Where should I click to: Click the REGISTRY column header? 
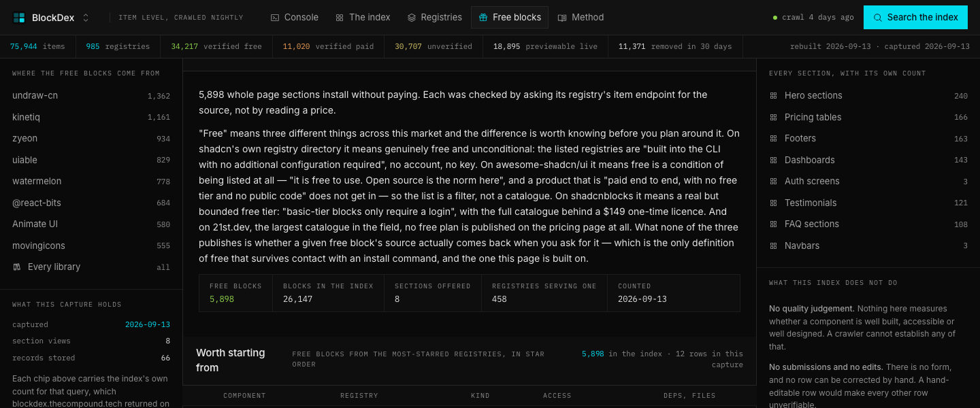coord(359,396)
